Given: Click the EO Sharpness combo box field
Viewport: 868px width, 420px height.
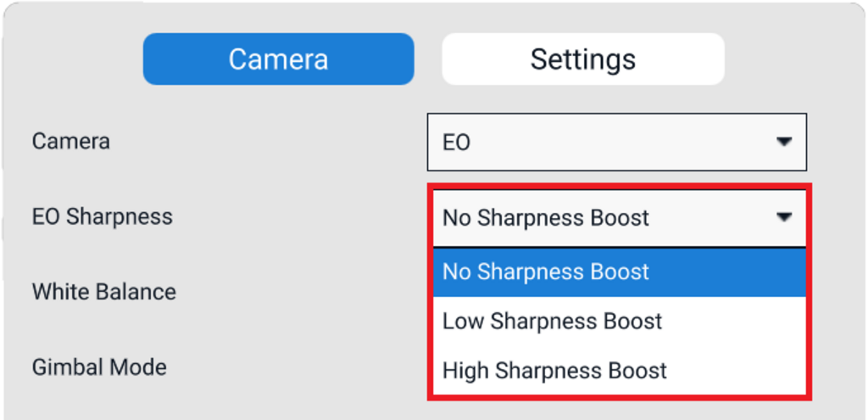Looking at the screenshot, I should tap(593, 218).
